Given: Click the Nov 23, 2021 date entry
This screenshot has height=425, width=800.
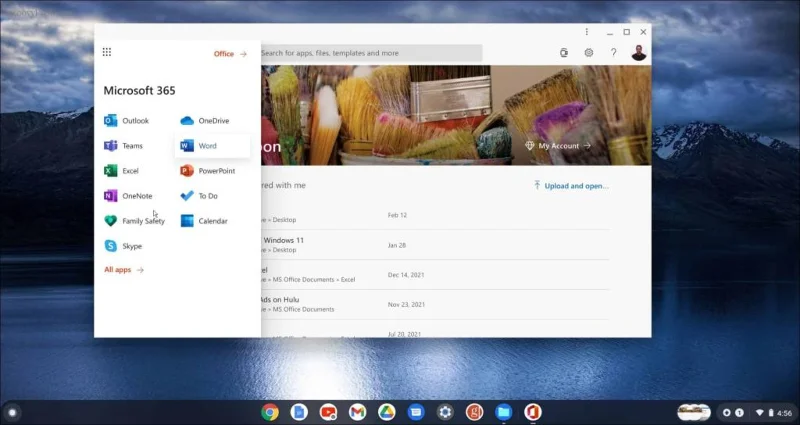Looking at the screenshot, I should coord(406,305).
